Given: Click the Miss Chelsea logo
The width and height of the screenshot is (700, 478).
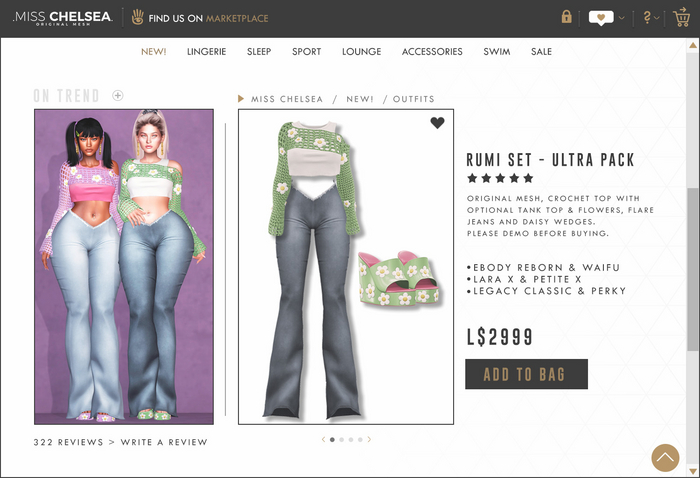Looking at the screenshot, I should pos(63,18).
